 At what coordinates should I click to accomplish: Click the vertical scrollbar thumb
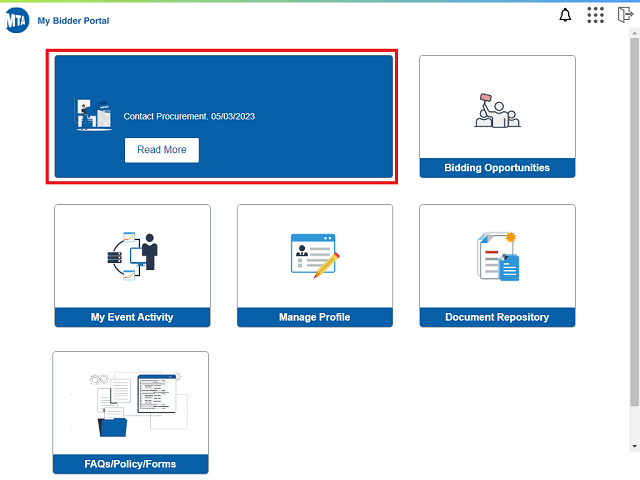point(634,222)
